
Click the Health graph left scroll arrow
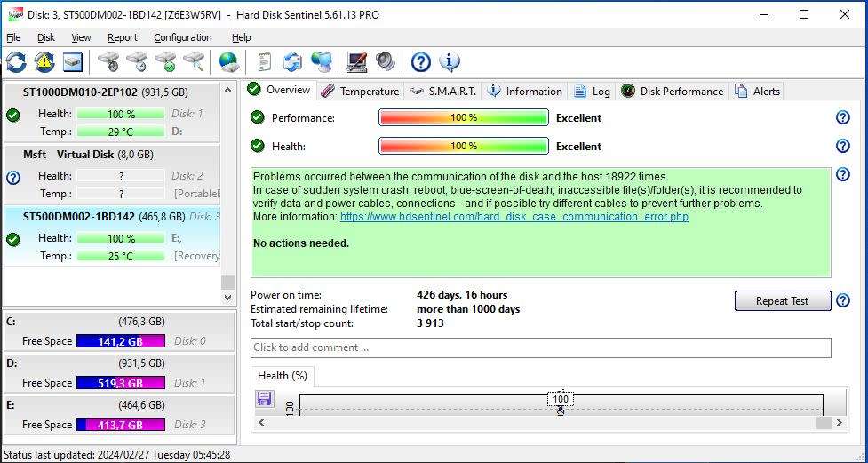[262, 423]
